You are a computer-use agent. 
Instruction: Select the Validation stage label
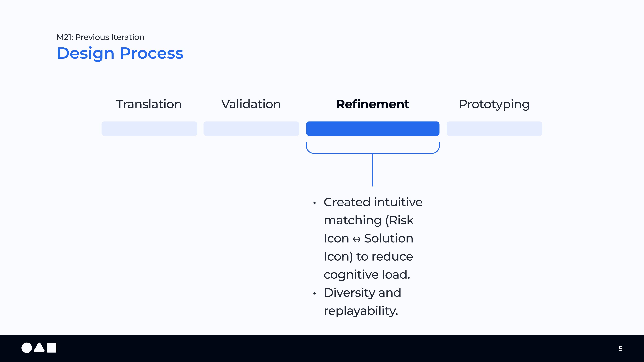[251, 104]
